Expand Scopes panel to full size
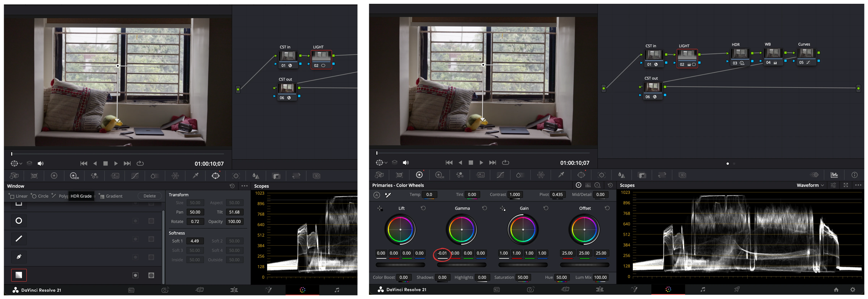This screenshot has height=299, width=868. click(846, 185)
